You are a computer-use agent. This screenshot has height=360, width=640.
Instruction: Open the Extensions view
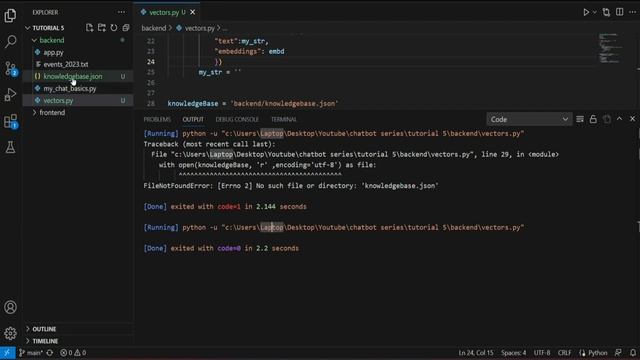[10, 121]
